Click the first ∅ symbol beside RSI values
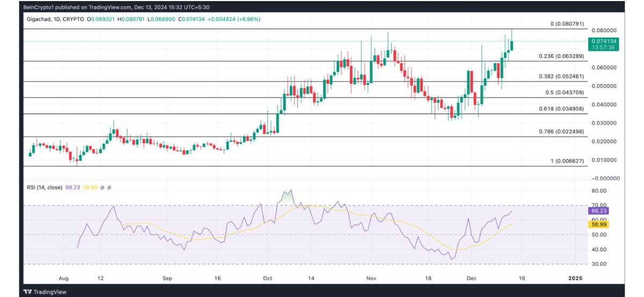Screen dimensions: 644x297 [101, 188]
